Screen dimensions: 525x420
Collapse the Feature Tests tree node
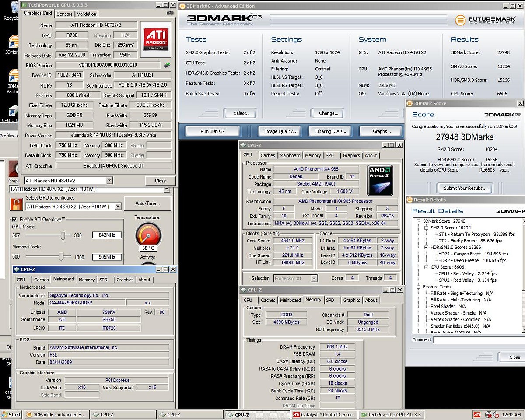tap(420, 287)
